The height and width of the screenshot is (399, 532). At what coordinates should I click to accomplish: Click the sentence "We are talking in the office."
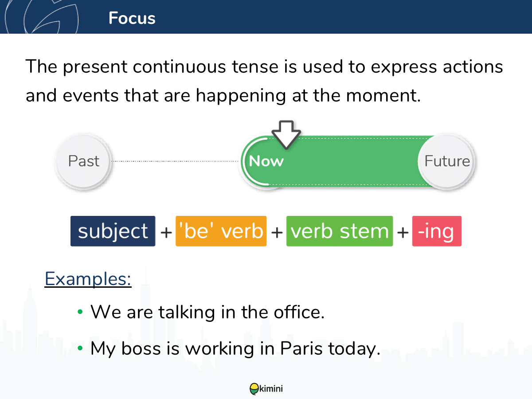207,312
